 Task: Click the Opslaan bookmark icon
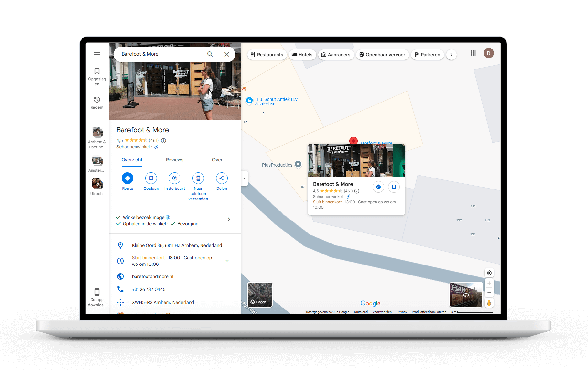pyautogui.click(x=151, y=178)
